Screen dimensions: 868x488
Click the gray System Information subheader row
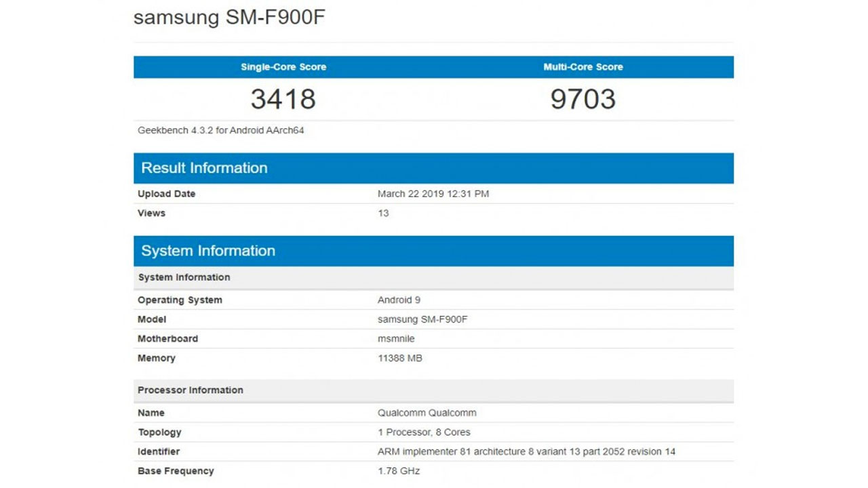click(433, 277)
